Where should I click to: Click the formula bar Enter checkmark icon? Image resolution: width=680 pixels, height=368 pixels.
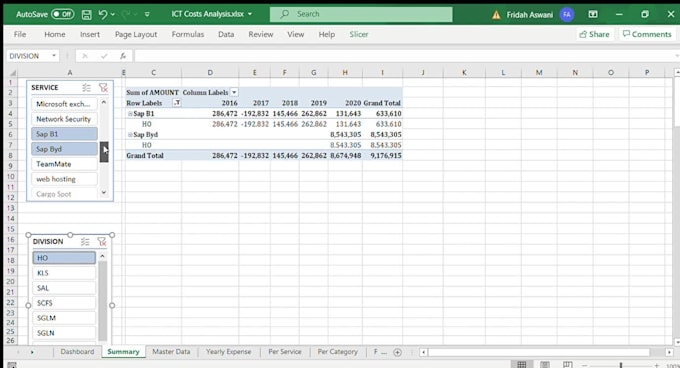pos(104,56)
